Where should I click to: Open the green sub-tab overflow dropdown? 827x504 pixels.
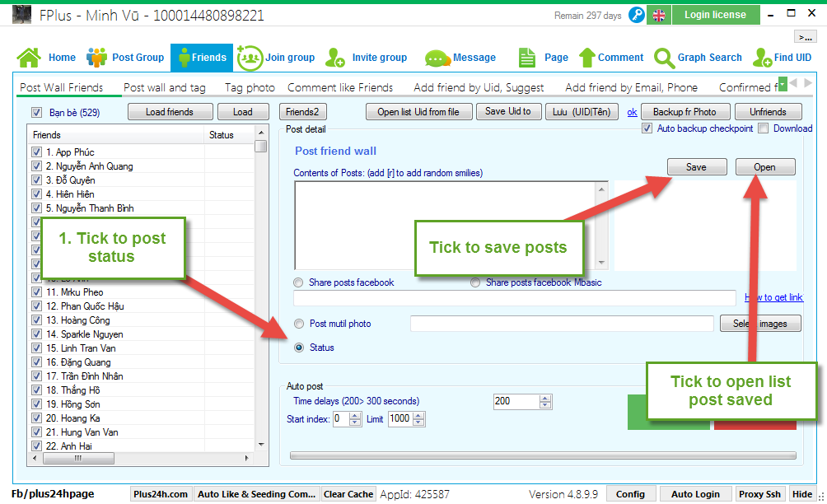pos(783,84)
